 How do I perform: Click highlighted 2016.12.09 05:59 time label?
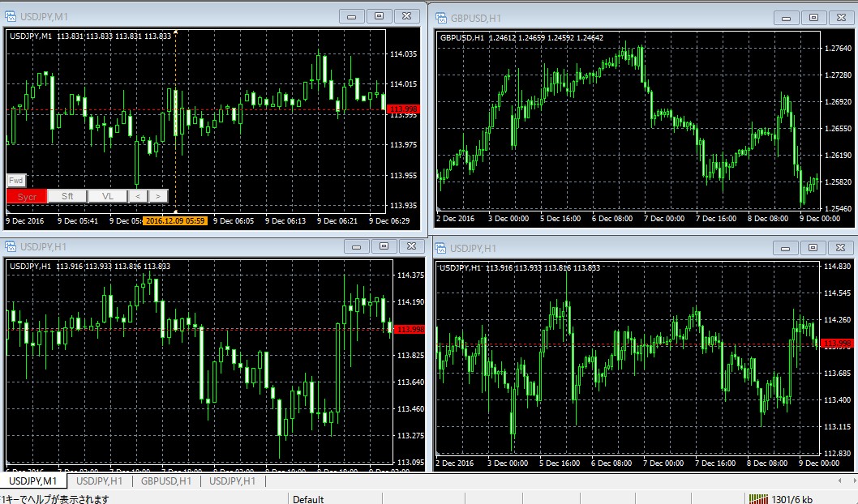tap(175, 221)
